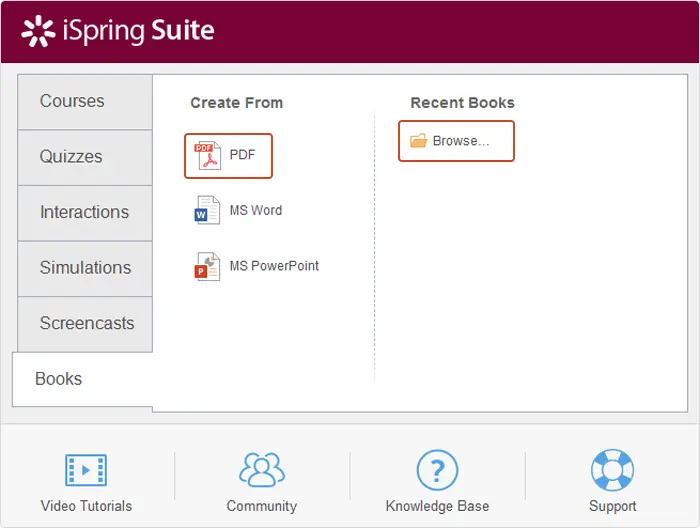Open the Community people icon

tap(262, 470)
